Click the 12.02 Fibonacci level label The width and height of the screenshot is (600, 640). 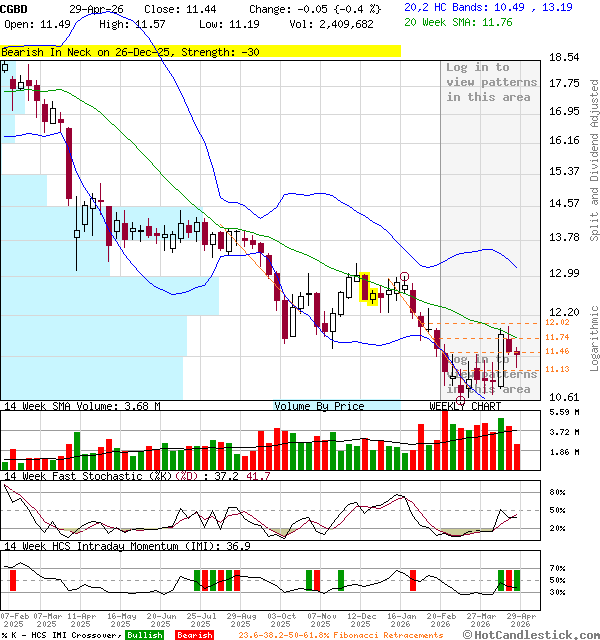[558, 323]
